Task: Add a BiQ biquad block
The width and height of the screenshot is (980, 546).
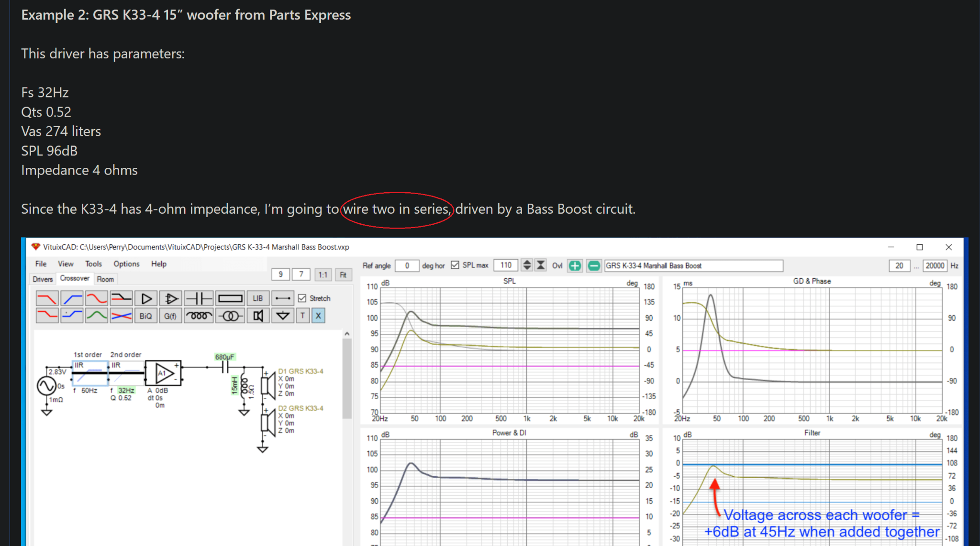Action: [146, 316]
